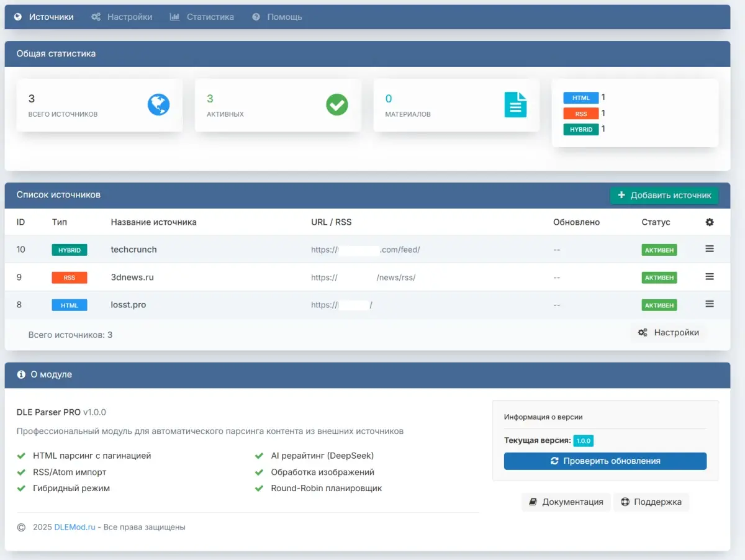
Task: Open hamburger menu for 3dnews.ru row
Action: tap(710, 277)
